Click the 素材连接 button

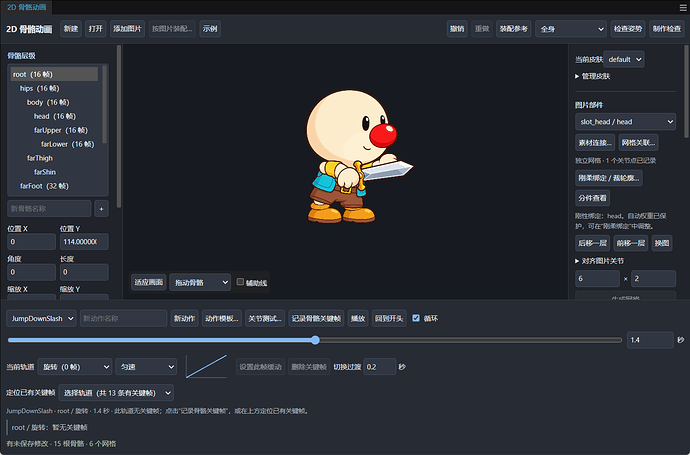(x=595, y=143)
